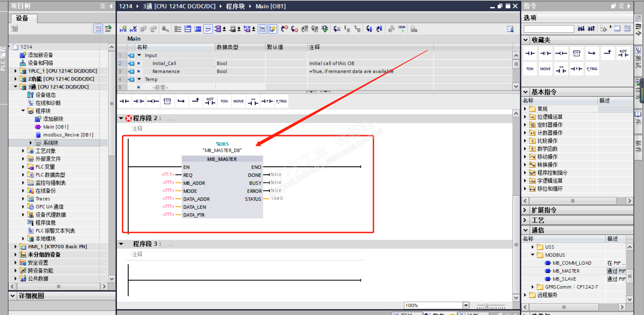The image size is (644, 315).
Task: Click output coil in Instructions favorites pane
Action: [561, 53]
